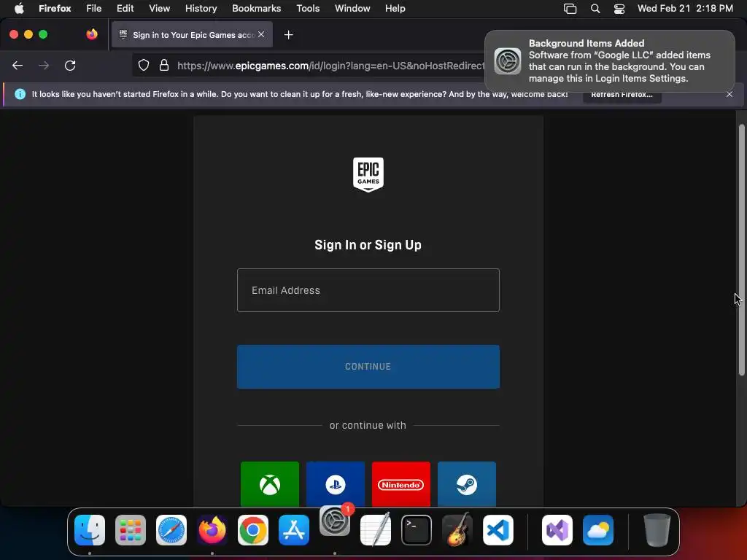Open Control Center in the menu bar

(x=619, y=9)
